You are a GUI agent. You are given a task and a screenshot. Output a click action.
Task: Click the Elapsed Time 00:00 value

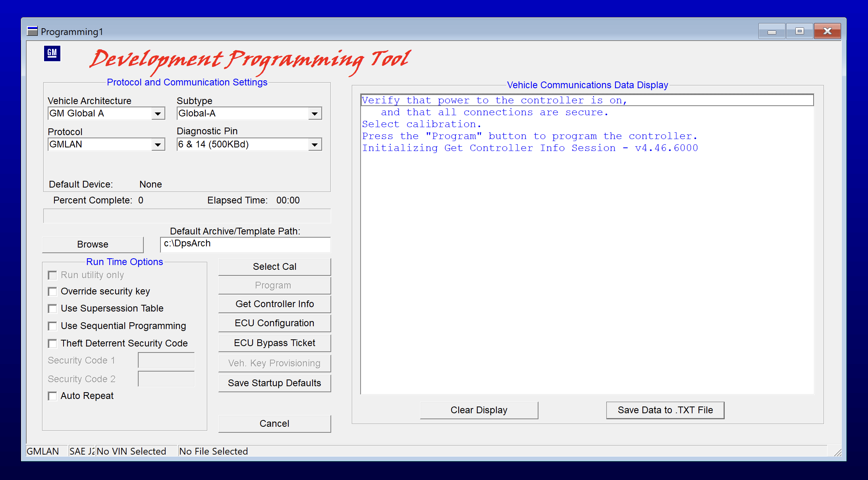(x=288, y=200)
